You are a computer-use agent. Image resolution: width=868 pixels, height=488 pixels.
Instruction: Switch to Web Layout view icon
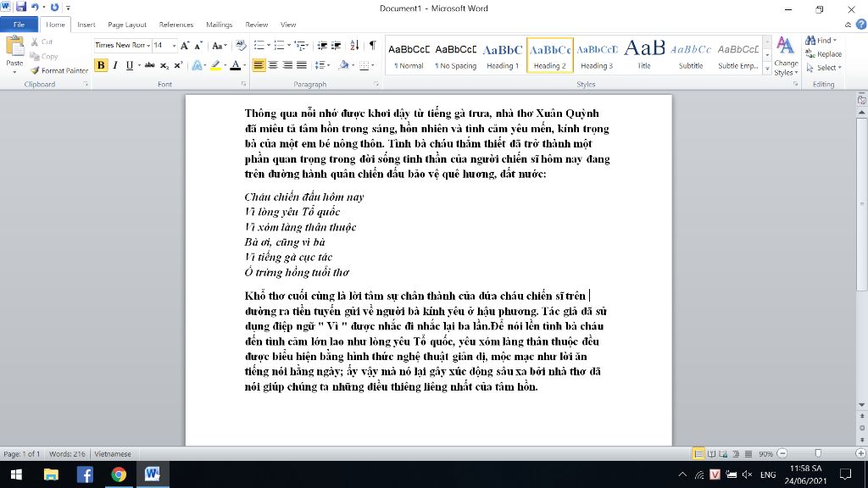[724, 454]
